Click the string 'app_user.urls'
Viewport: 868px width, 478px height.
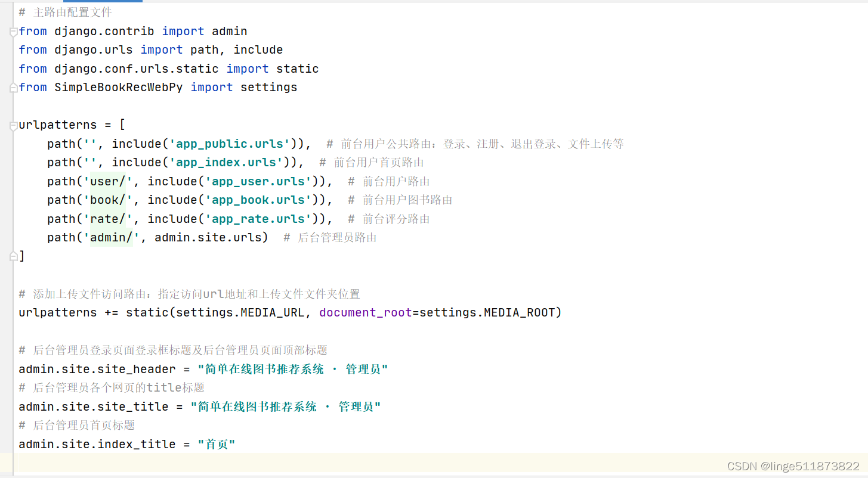[258, 181]
